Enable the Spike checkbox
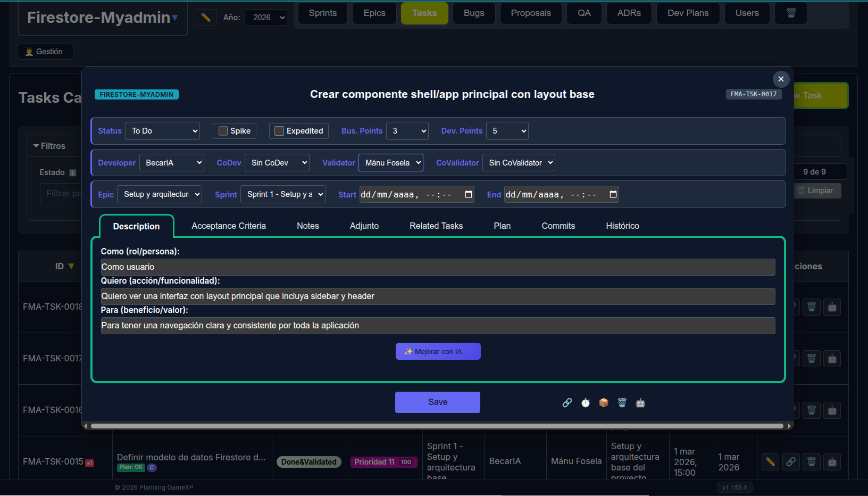The image size is (868, 496). point(223,131)
